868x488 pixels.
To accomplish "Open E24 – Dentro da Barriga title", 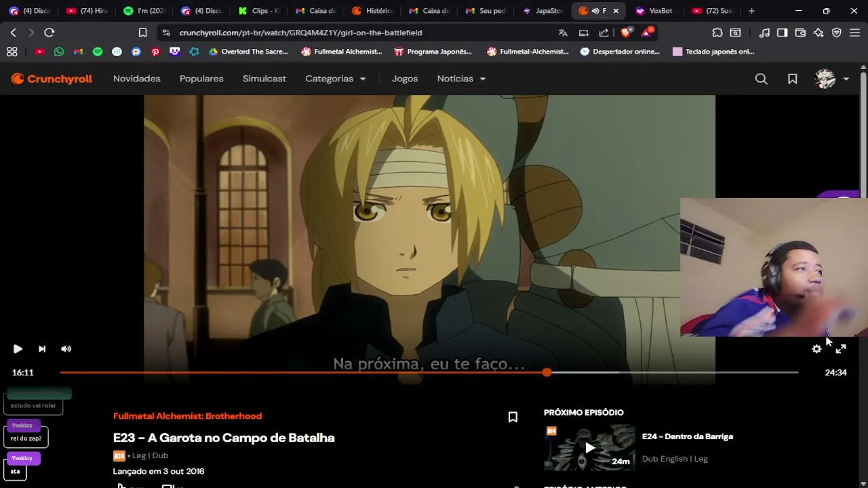I will pyautogui.click(x=688, y=436).
